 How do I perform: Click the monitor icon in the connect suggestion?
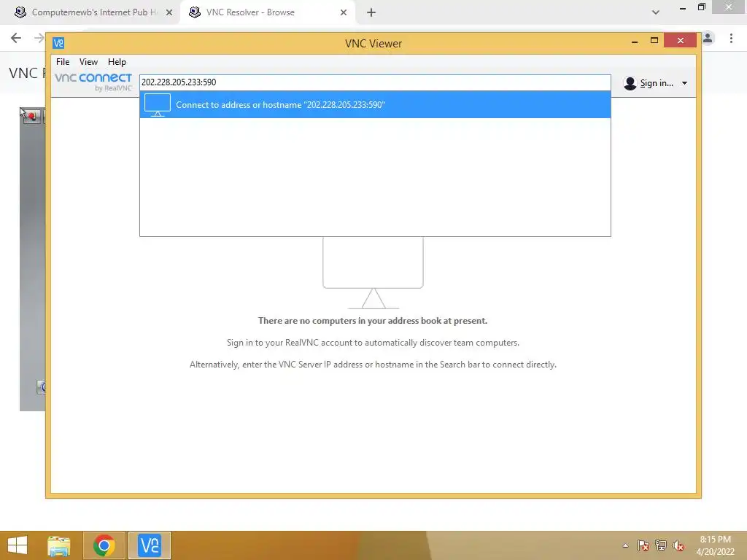[x=158, y=105]
